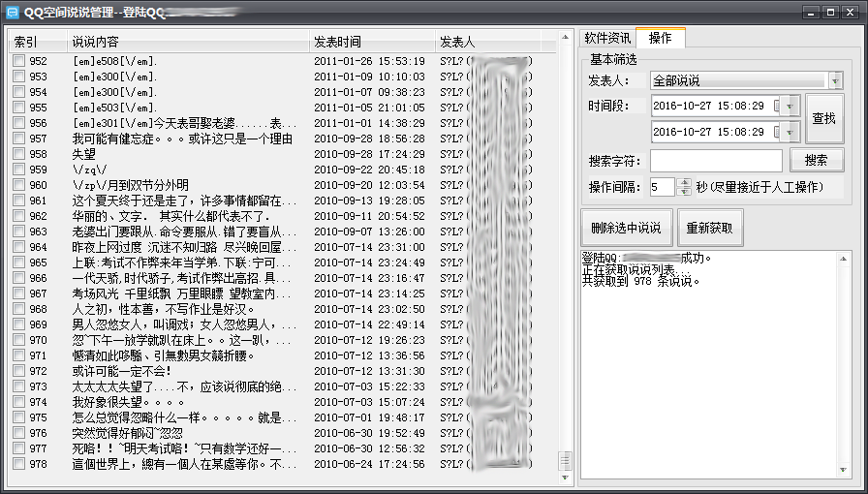868x494 pixels.
Task: Tick the checkbox for row 972
Action: coord(19,371)
